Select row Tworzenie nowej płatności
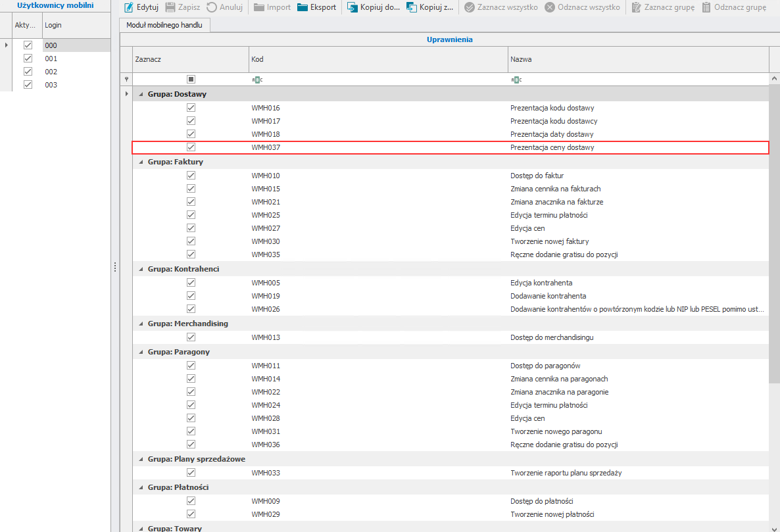 pyautogui.click(x=451, y=514)
